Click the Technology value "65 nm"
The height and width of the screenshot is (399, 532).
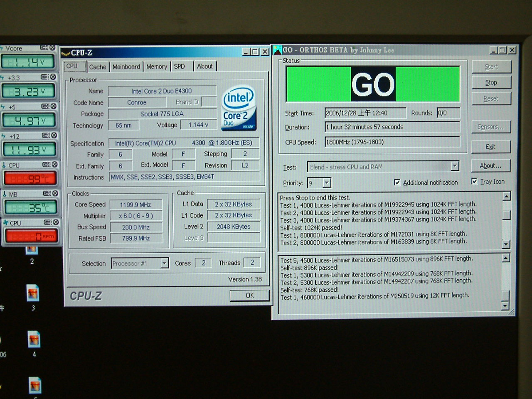(x=123, y=126)
